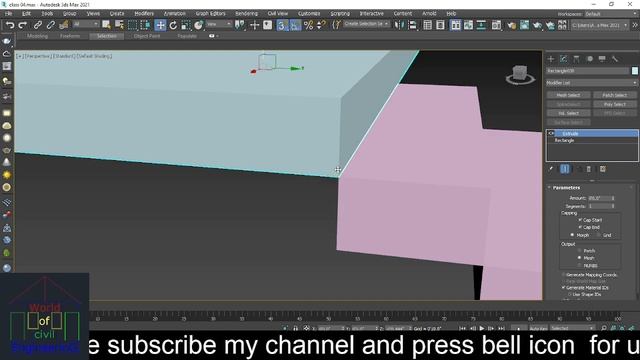Open the selection filter All dropdown
The image size is (640, 360).
(x=86, y=25)
